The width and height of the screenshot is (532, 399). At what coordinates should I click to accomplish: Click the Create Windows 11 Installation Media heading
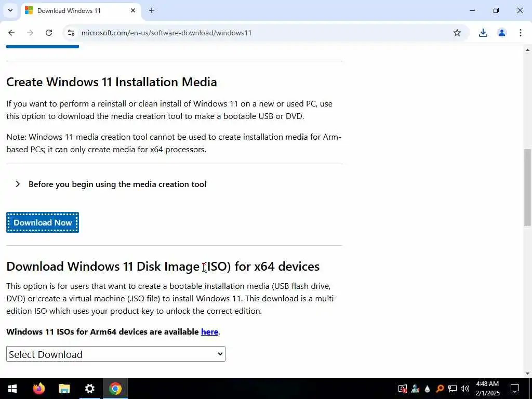pos(112,82)
